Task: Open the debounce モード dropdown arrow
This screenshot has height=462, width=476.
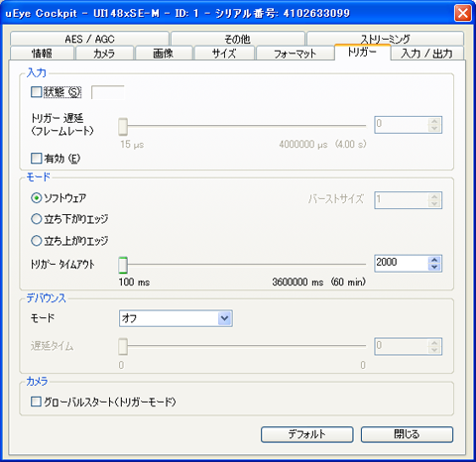Action: [225, 318]
